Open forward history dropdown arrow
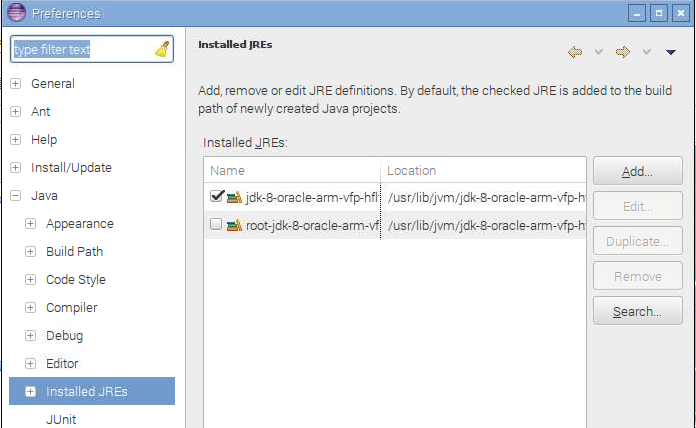Image resolution: width=696 pixels, height=428 pixels. pyautogui.click(x=647, y=52)
